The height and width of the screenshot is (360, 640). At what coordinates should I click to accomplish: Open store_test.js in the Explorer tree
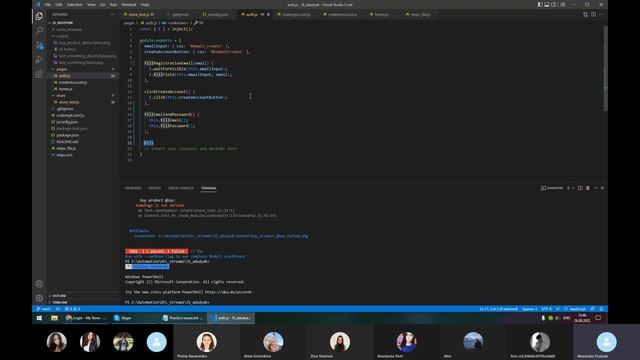click(83, 102)
